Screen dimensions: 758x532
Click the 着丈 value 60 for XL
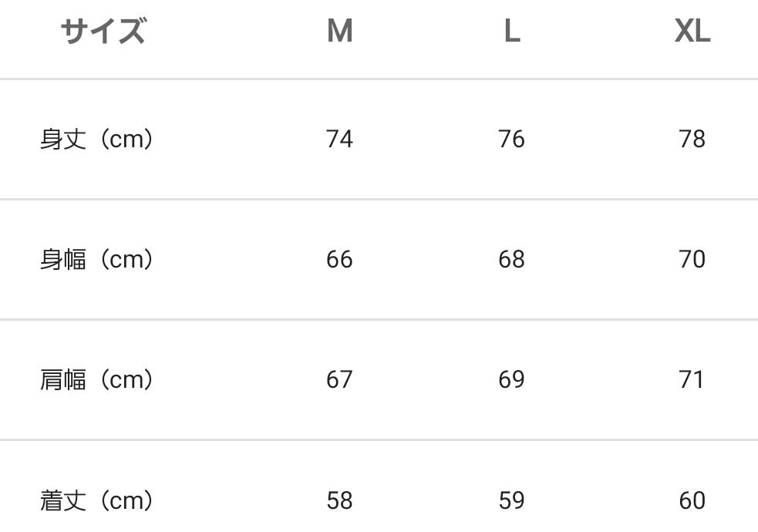[692, 501]
